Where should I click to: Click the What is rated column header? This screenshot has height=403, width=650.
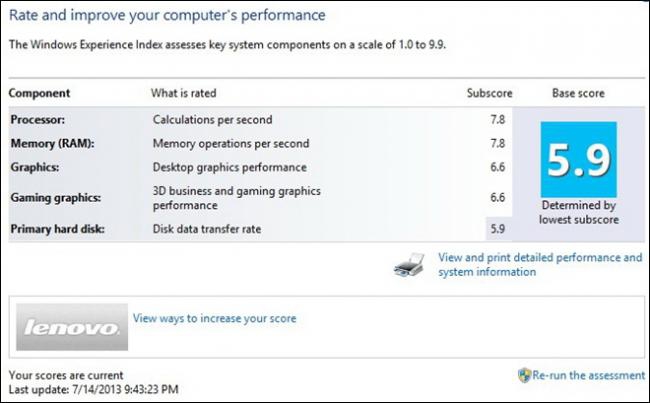[184, 93]
